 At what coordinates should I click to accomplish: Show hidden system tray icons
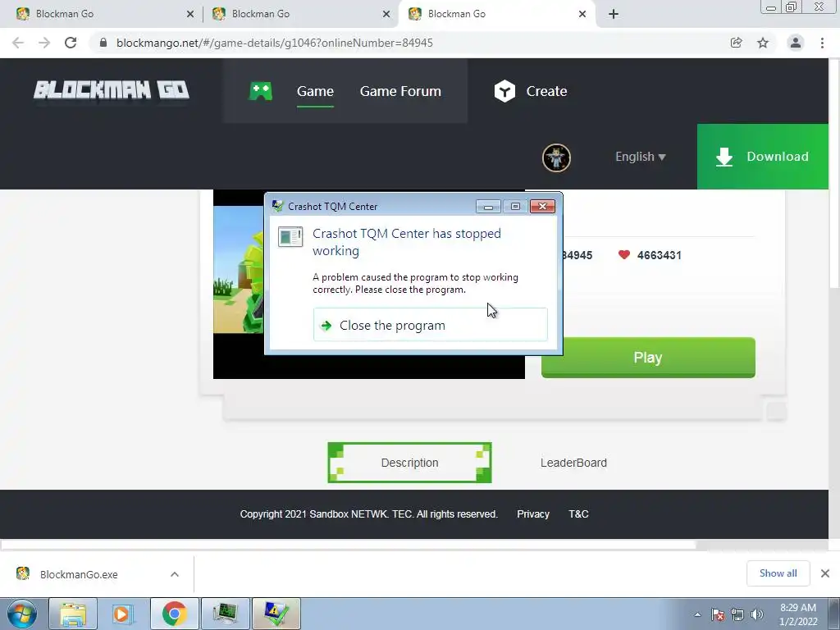point(697,614)
